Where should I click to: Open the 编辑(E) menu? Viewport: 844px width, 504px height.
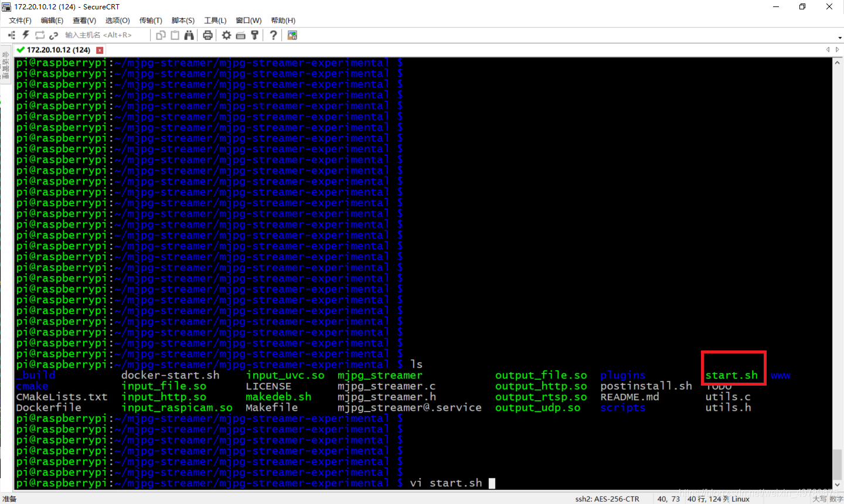click(x=52, y=21)
